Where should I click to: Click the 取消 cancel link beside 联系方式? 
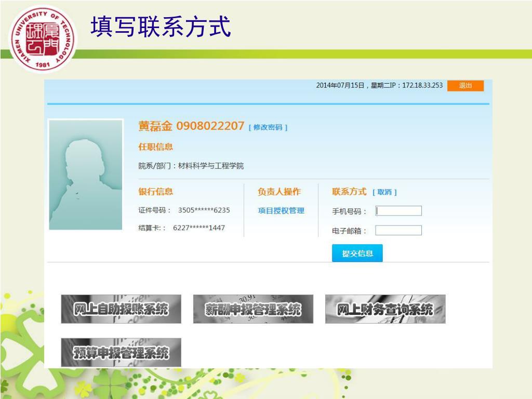pos(384,192)
